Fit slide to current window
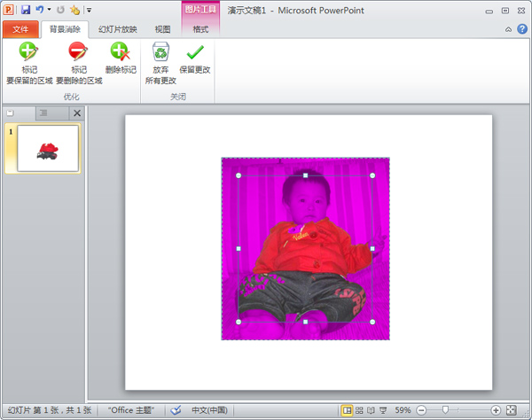Image resolution: width=532 pixels, height=420 pixels. coord(511,410)
